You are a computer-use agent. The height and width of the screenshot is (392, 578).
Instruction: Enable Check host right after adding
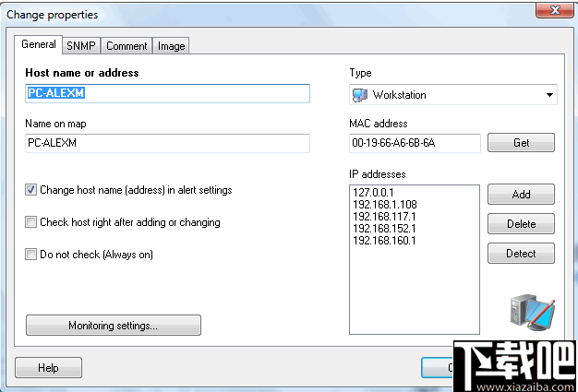click(31, 222)
